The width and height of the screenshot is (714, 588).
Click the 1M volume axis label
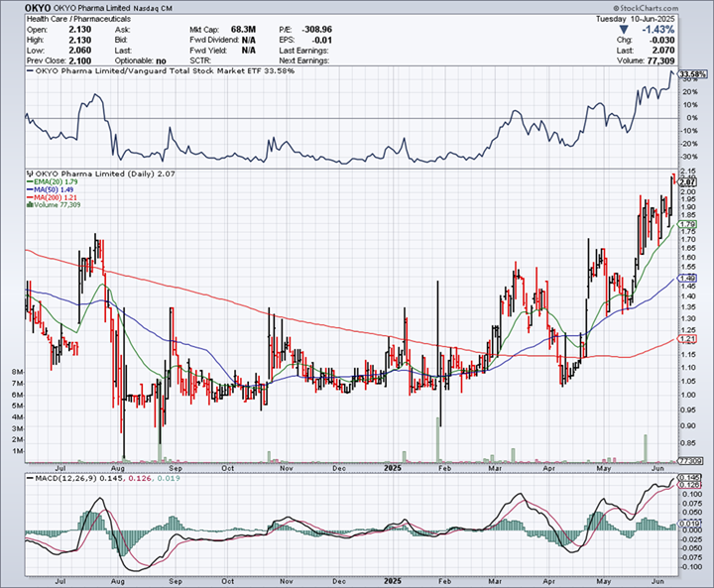point(18,451)
